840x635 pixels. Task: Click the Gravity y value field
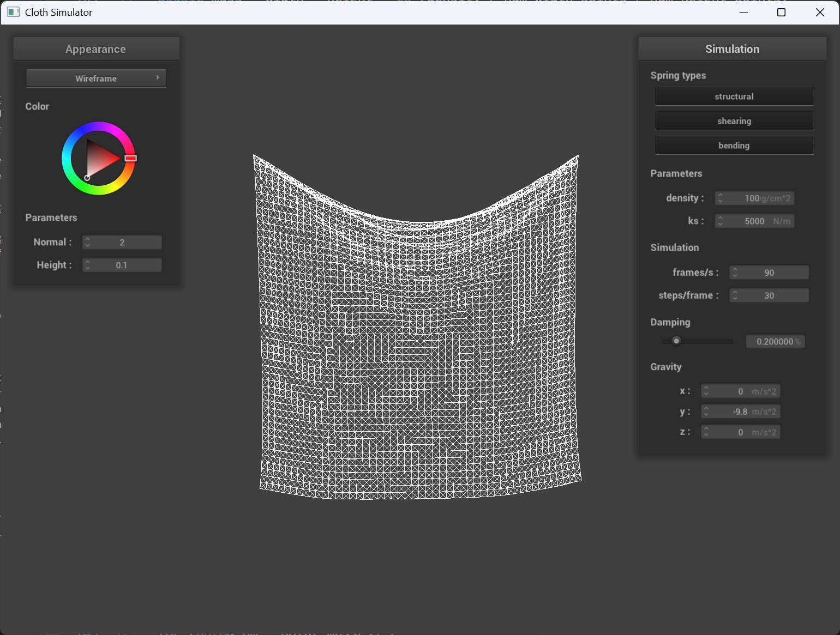[x=740, y=412]
